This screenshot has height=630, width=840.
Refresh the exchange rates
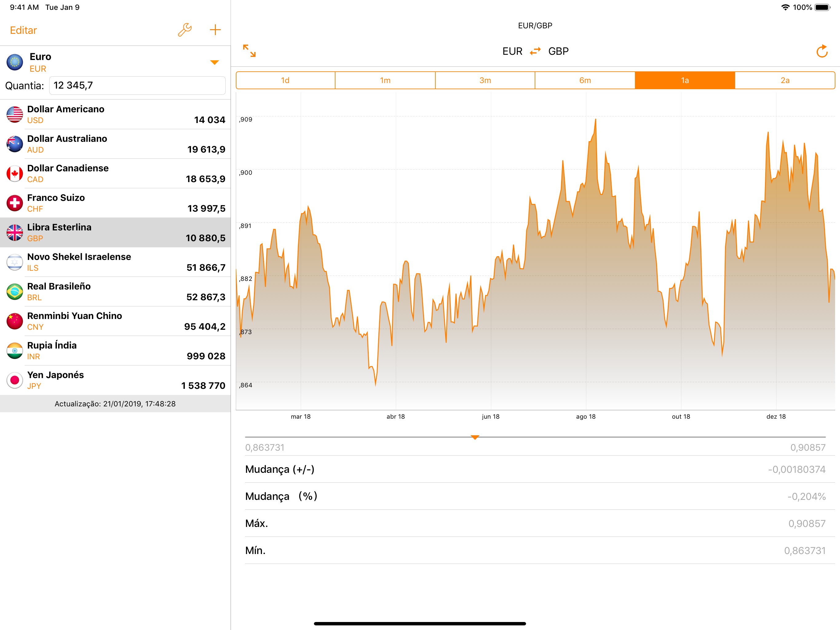(821, 51)
